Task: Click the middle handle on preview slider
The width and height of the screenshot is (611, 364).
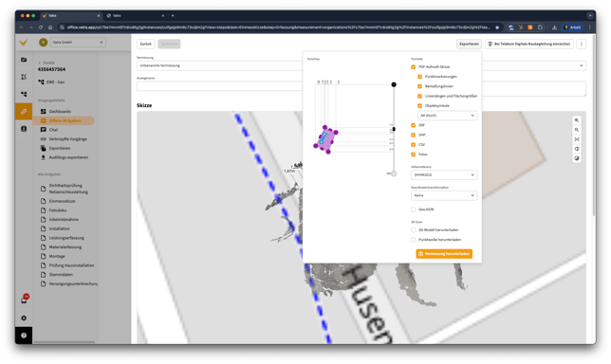Action: pos(394,129)
